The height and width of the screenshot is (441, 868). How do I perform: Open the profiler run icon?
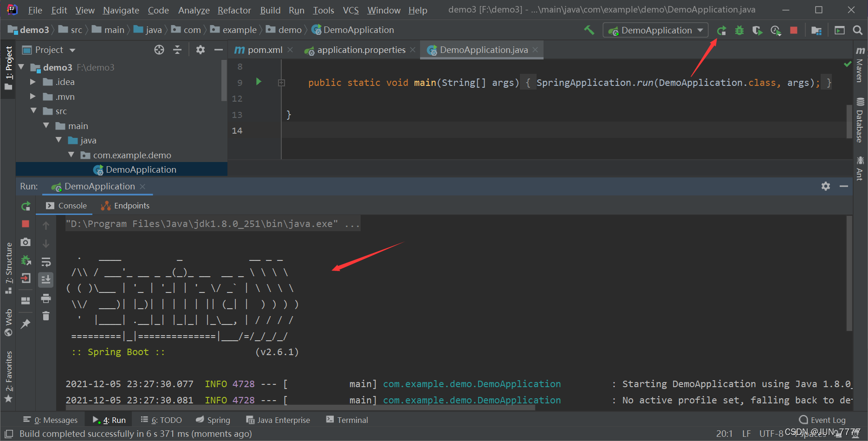point(776,31)
